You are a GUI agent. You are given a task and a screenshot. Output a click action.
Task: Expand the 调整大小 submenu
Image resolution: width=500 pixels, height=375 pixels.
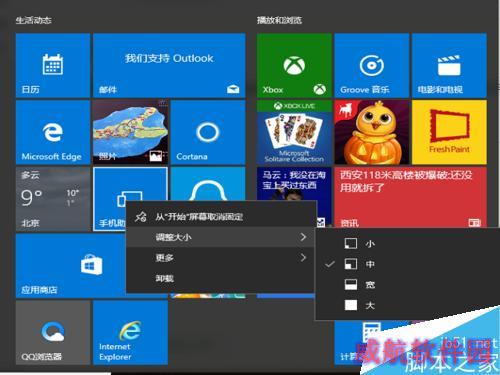[221, 237]
